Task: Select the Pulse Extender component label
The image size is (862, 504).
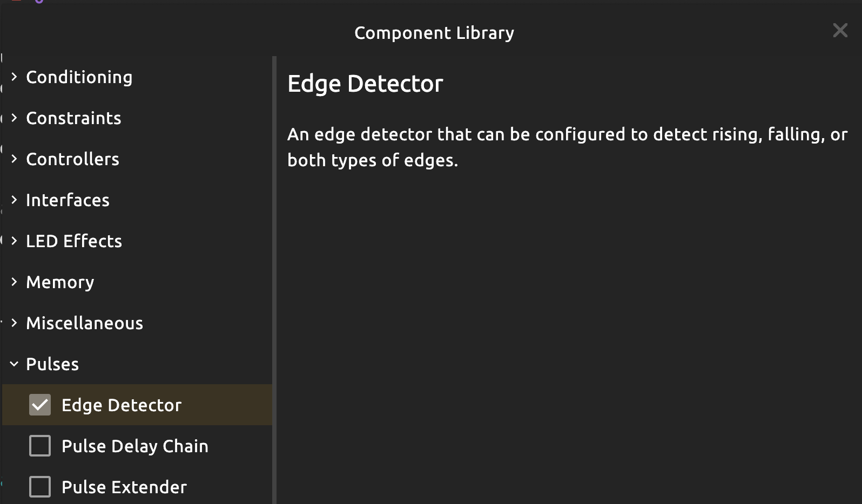Action: pos(124,487)
